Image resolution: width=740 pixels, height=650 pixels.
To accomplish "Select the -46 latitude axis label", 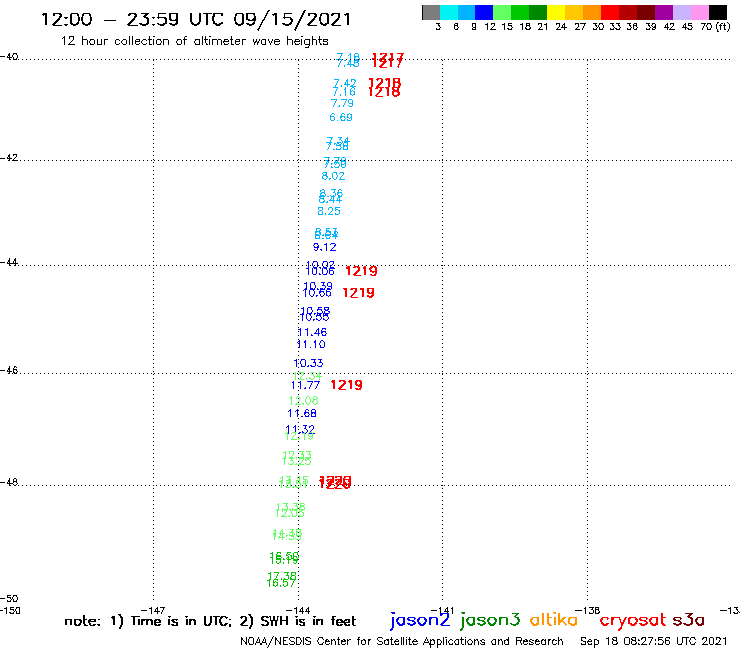I will (x=9, y=370).
